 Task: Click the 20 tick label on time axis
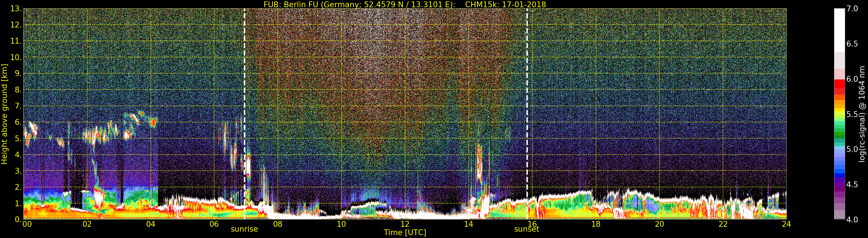[x=659, y=224]
